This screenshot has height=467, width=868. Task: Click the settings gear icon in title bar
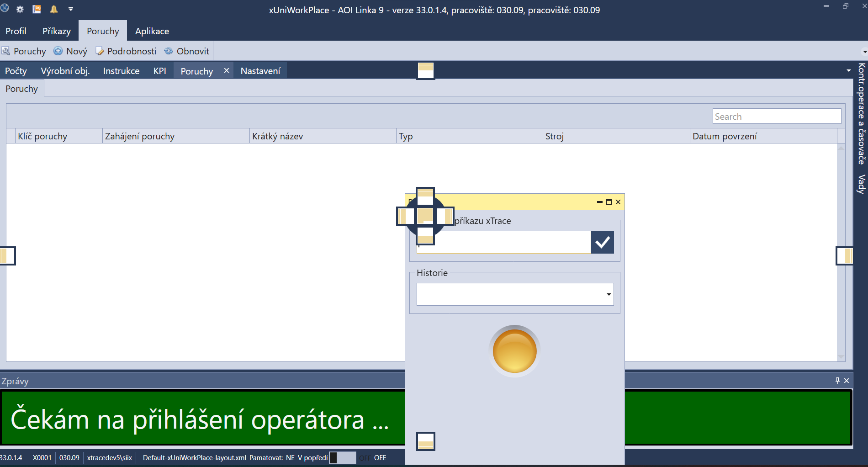pos(20,9)
